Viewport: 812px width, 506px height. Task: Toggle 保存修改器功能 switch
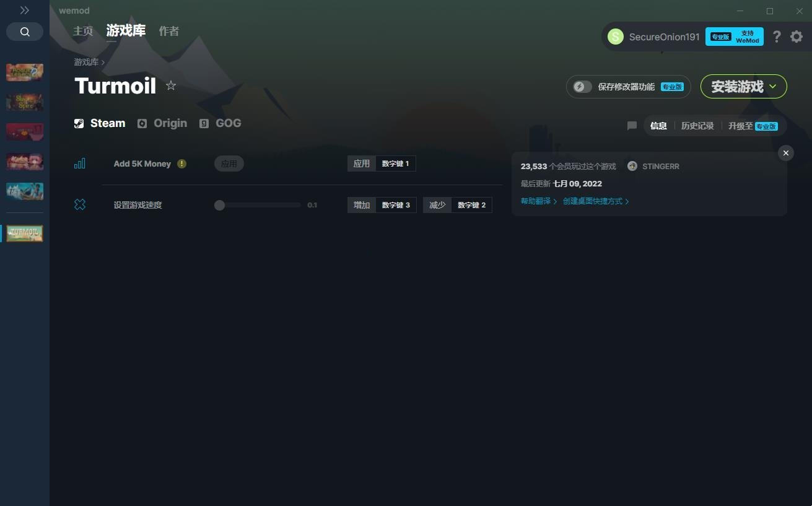click(582, 87)
